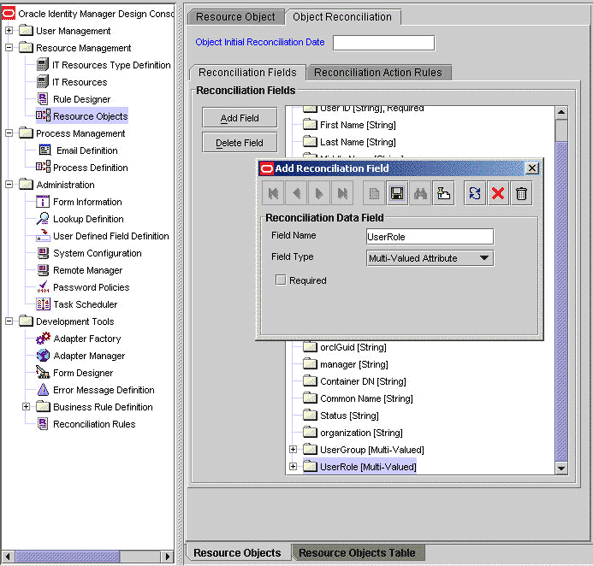Refresh the dialog with the refresh icon
Image resolution: width=593 pixels, height=566 pixels.
pyautogui.click(x=475, y=194)
